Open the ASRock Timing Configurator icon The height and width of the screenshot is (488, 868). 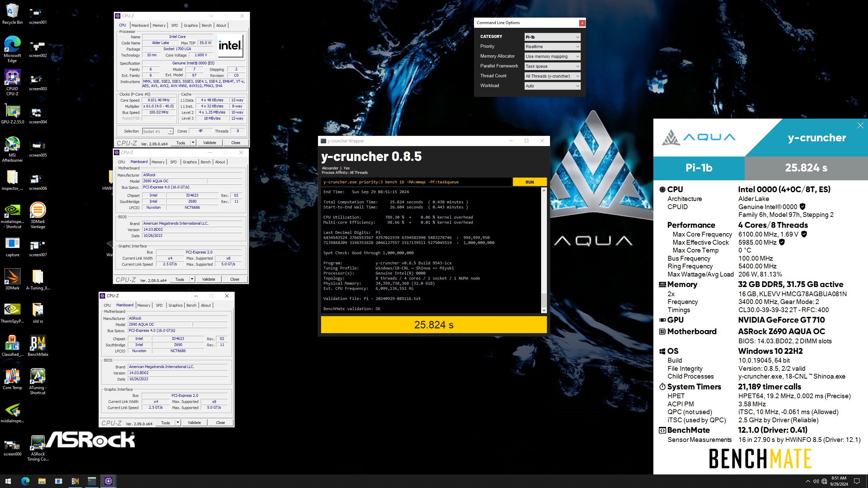tap(38, 448)
